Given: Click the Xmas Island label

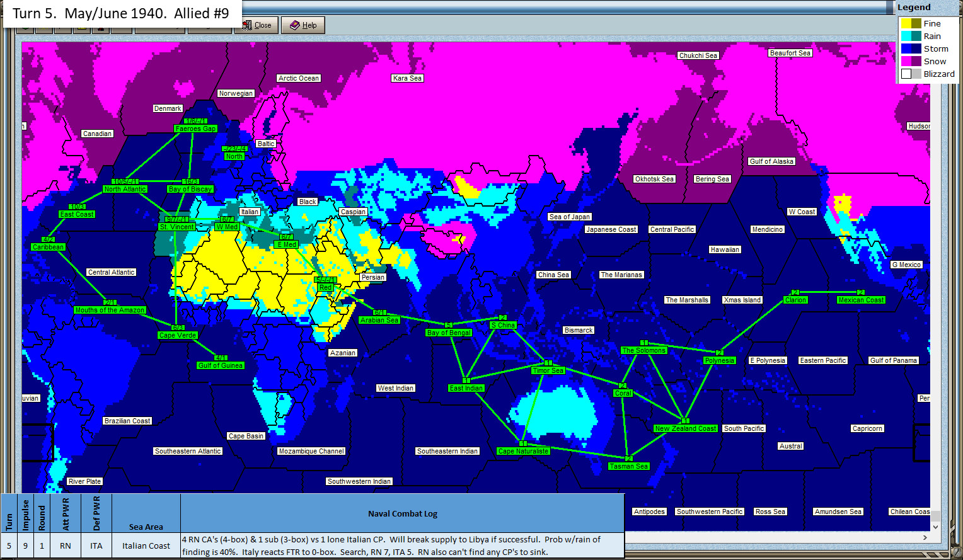Looking at the screenshot, I should (x=742, y=300).
